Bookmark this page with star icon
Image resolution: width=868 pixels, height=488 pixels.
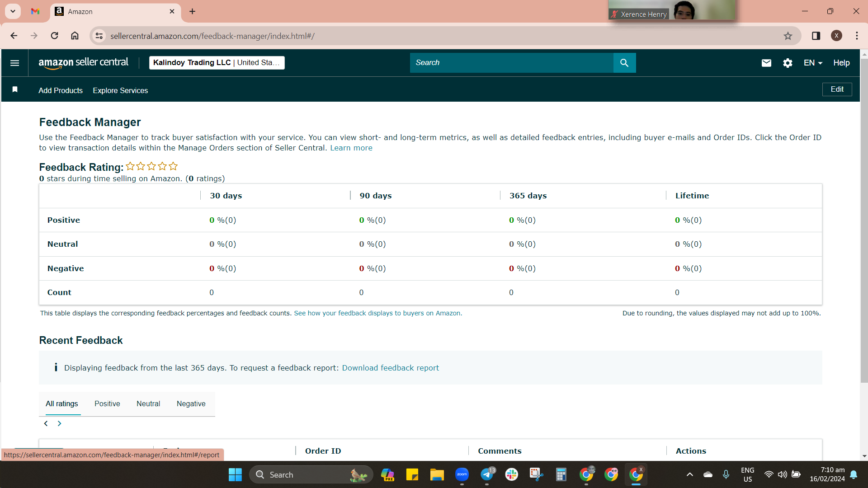(788, 36)
